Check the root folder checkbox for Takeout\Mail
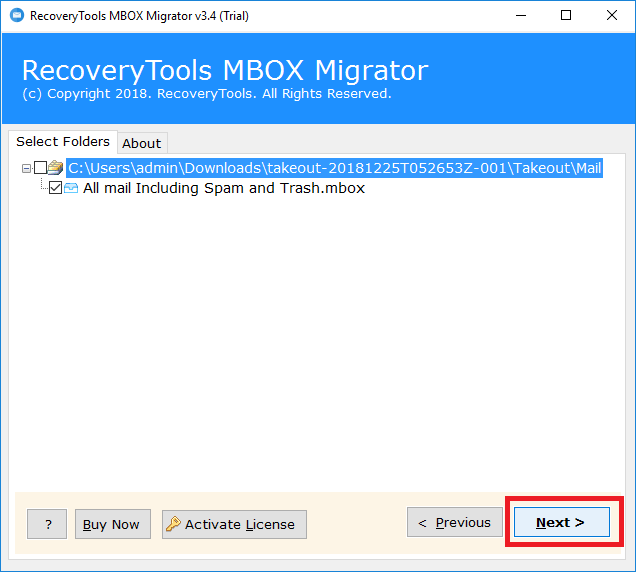 [41, 168]
